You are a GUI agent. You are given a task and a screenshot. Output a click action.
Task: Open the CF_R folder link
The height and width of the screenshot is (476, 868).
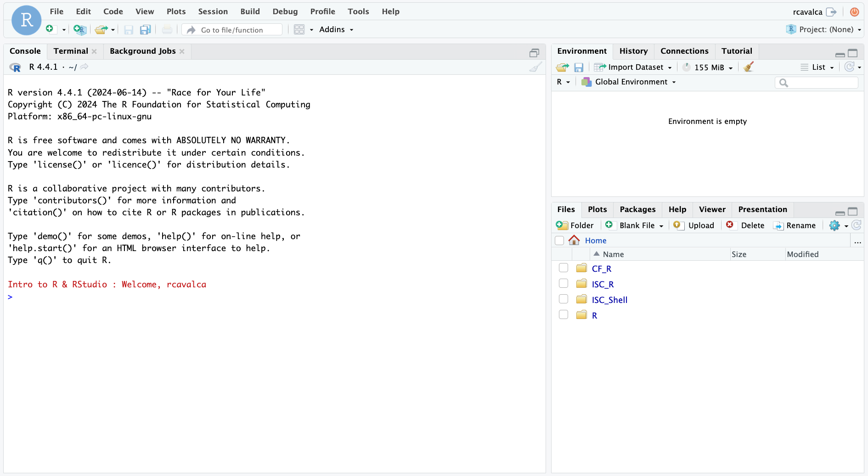tap(601, 269)
